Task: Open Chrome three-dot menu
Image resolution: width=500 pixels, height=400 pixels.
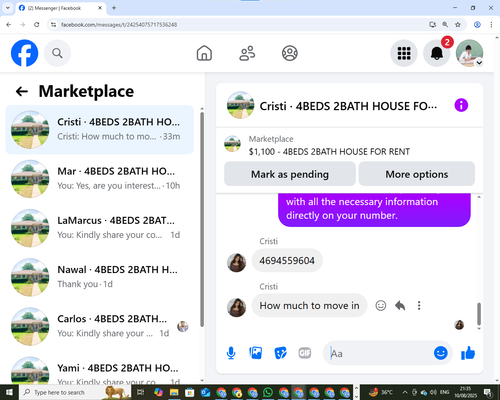Action: tap(491, 24)
